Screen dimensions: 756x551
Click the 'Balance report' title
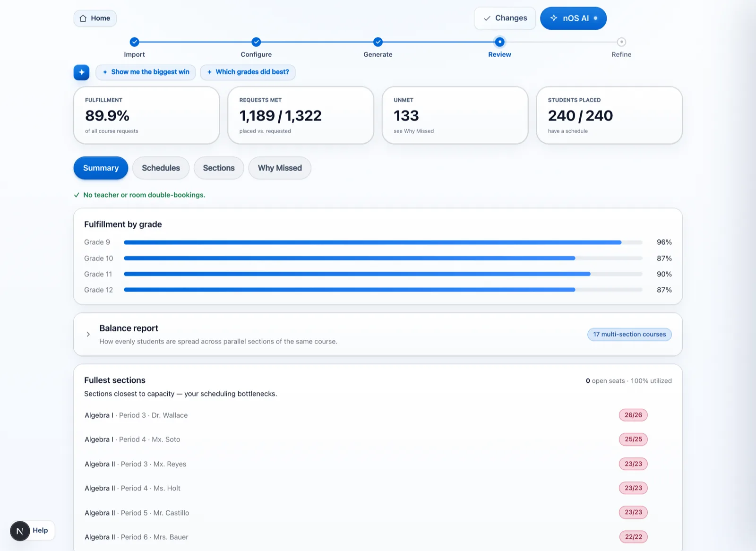(129, 328)
